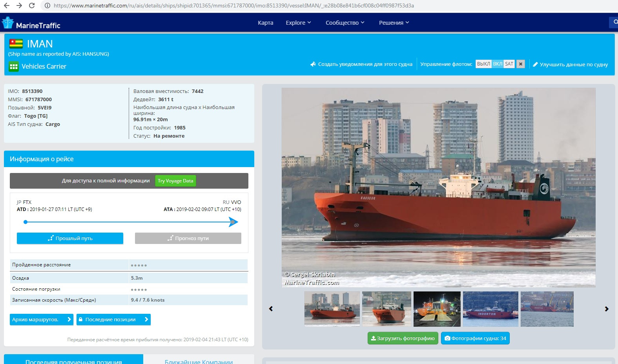Image resolution: width=618 pixels, height=364 pixels.
Task: Open Последние позиции button
Action: coord(113,319)
